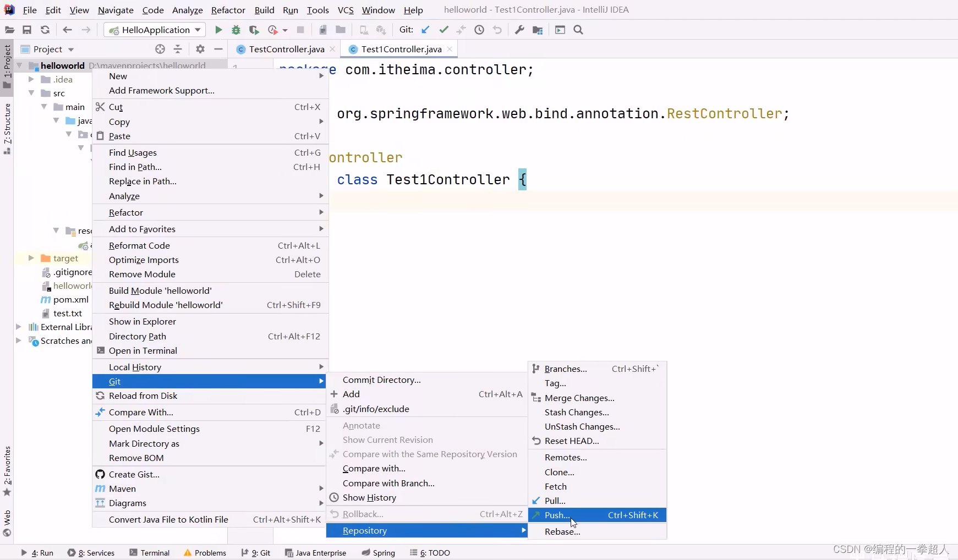Open the Spring tool window

coord(379,553)
